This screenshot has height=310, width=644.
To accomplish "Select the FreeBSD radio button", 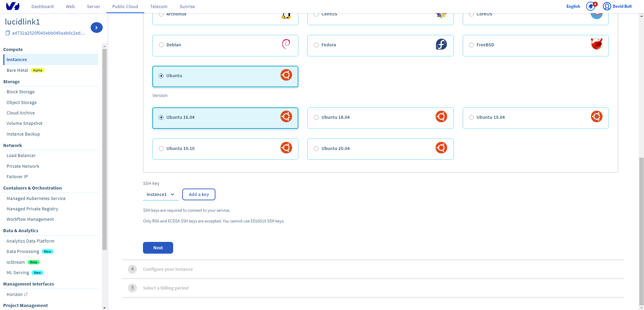I will coord(472,45).
